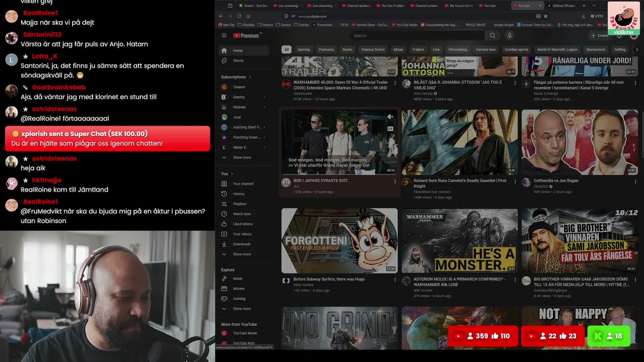Open Medvikt subscription channel
644x362 pixels.
tap(244, 107)
